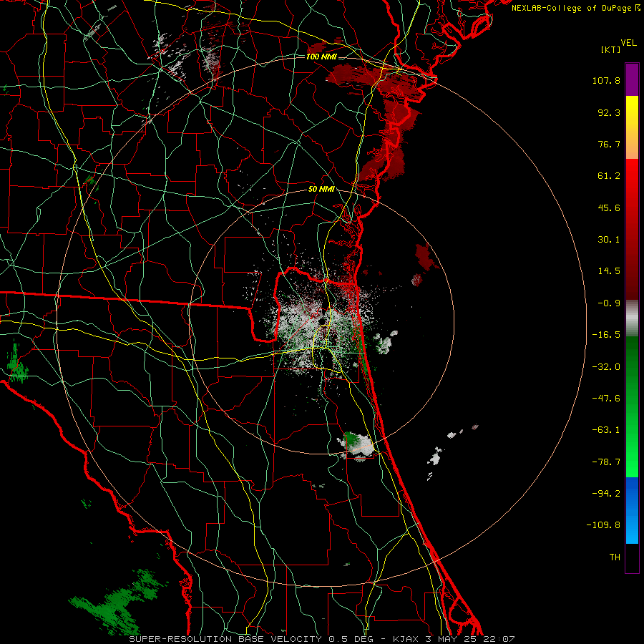
Task: Click the 100 NMI range ring label
Action: [x=321, y=57]
